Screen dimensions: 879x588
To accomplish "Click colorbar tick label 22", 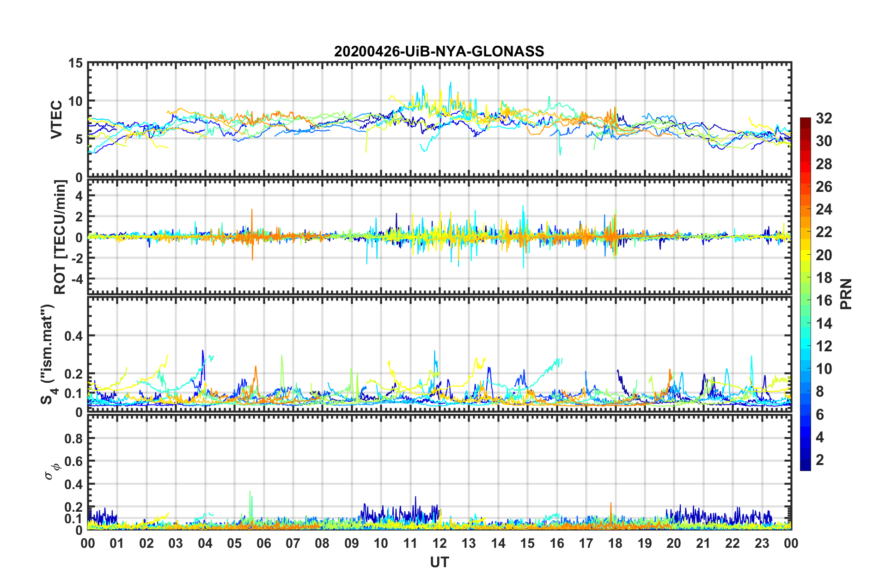I will [x=824, y=232].
